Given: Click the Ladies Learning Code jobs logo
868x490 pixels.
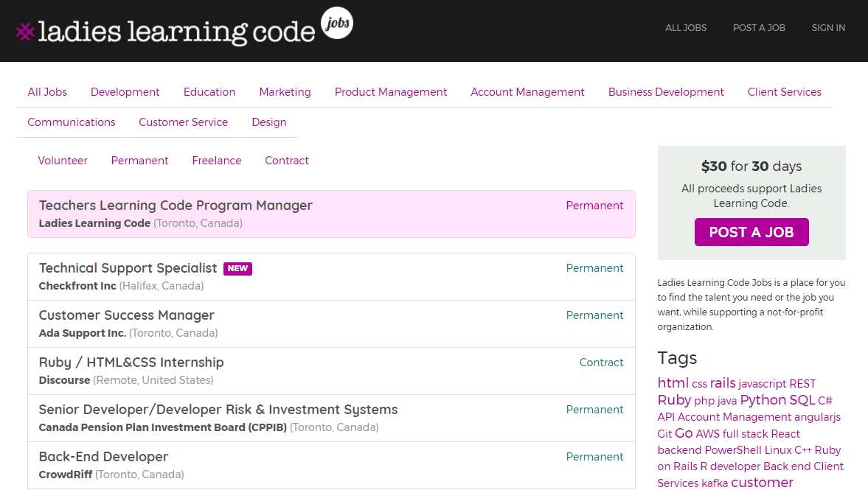Looking at the screenshot, I should (x=184, y=28).
